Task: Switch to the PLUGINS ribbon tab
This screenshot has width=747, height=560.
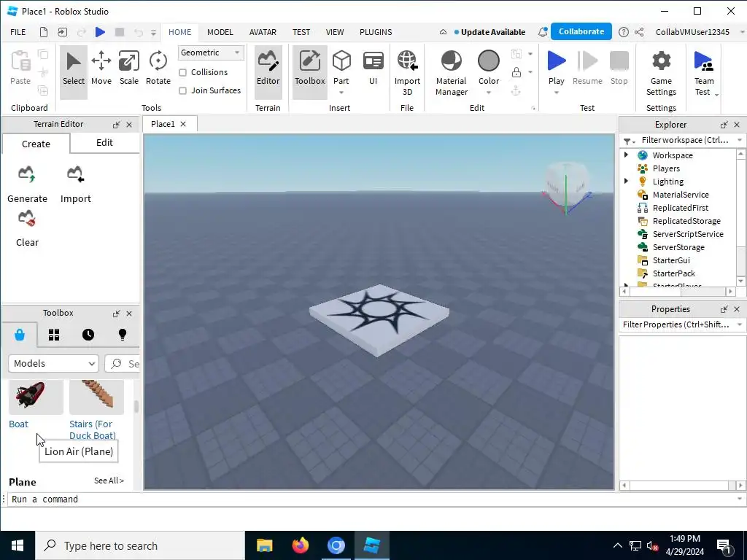Action: tap(376, 32)
